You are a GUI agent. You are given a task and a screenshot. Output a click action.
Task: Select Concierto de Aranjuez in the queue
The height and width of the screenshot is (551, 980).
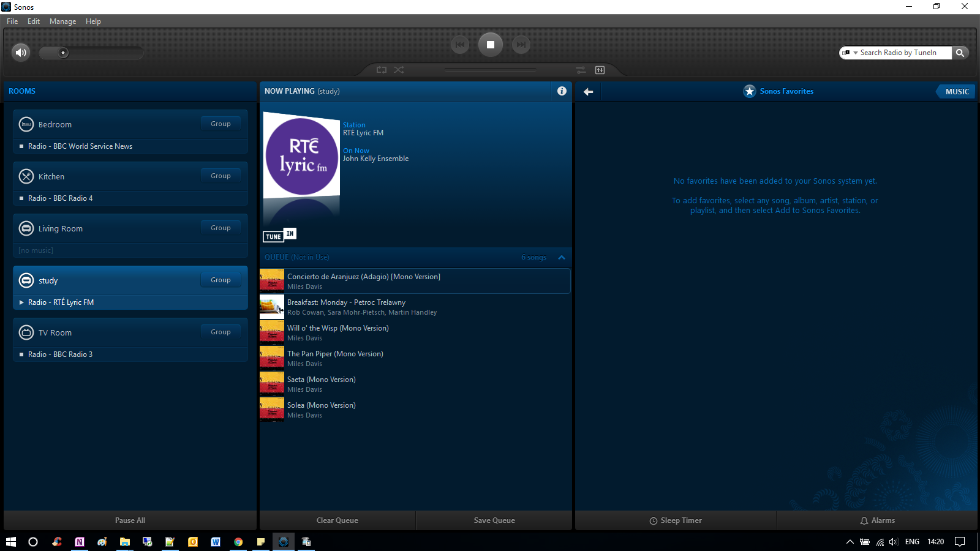415,281
